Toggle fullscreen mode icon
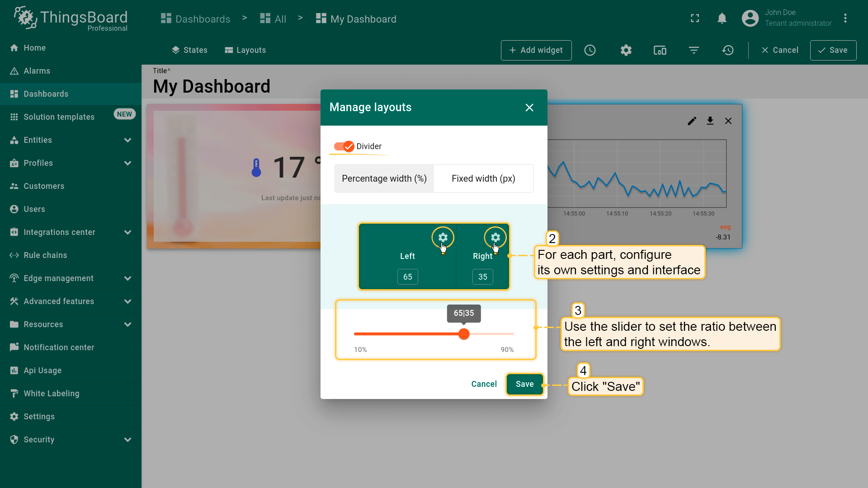 click(695, 18)
